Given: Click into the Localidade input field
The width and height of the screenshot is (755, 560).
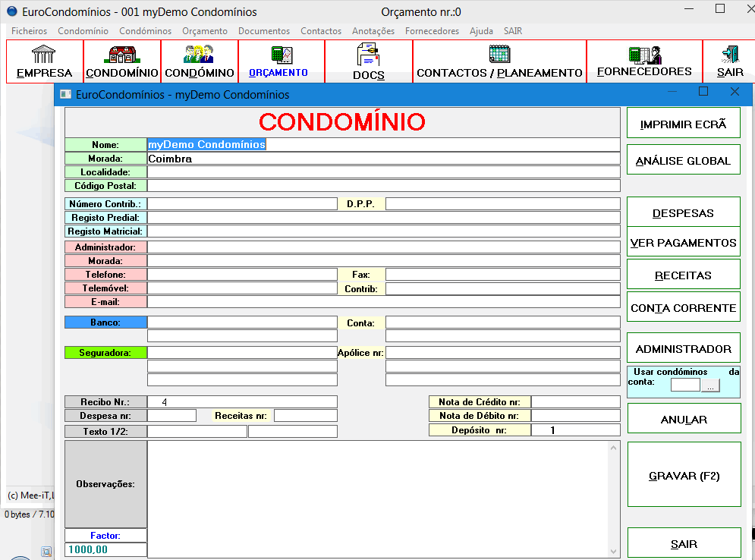Looking at the screenshot, I should [383, 172].
